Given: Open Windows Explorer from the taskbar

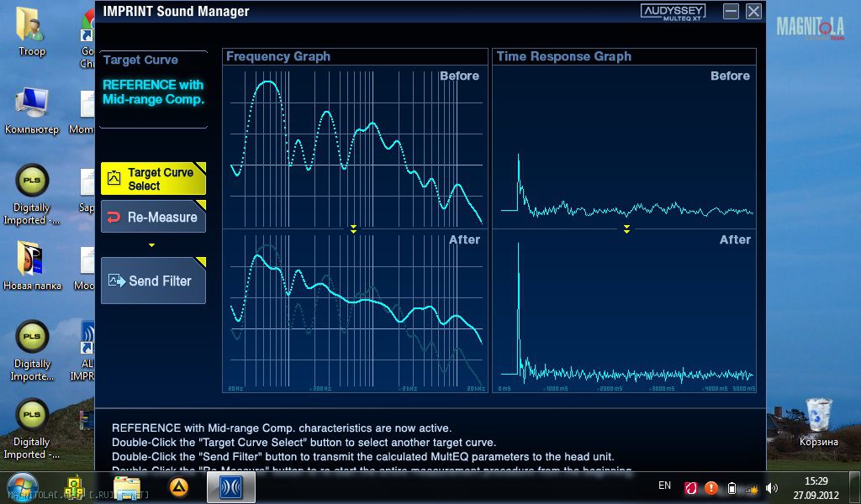Looking at the screenshot, I should click(x=127, y=486).
